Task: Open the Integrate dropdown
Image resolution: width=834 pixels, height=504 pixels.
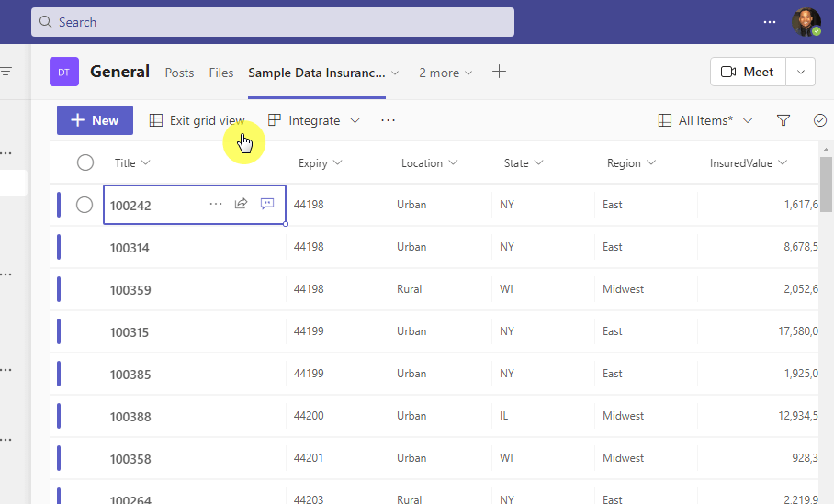Action: (x=314, y=120)
